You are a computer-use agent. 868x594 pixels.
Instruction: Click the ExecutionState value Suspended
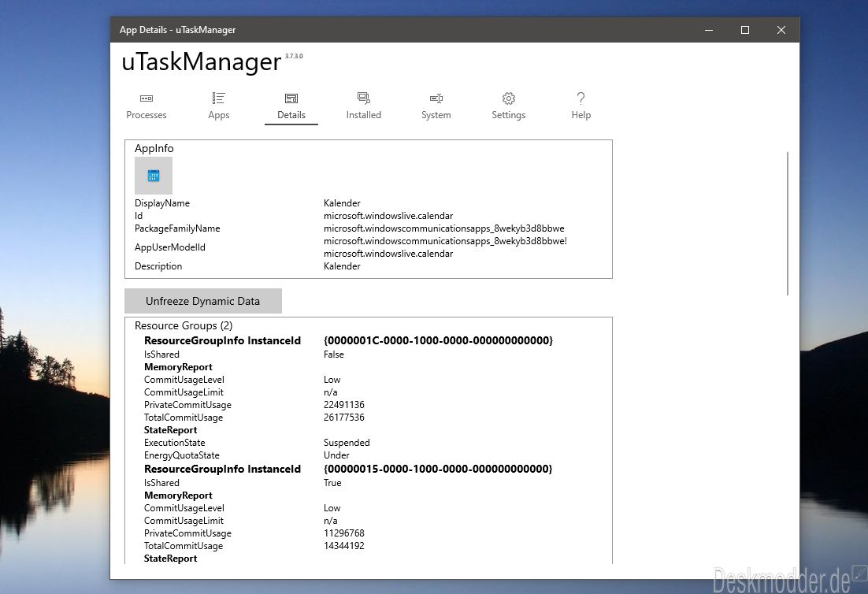347,443
